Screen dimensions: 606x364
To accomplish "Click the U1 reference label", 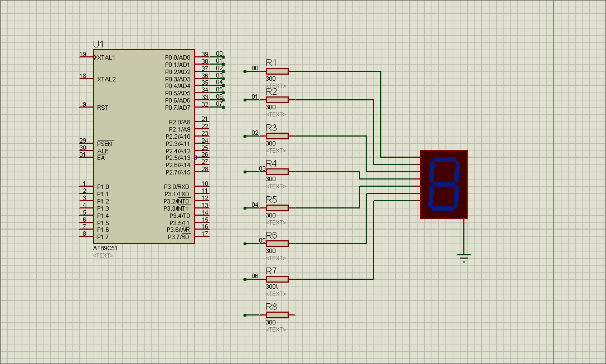I will click(x=98, y=44).
